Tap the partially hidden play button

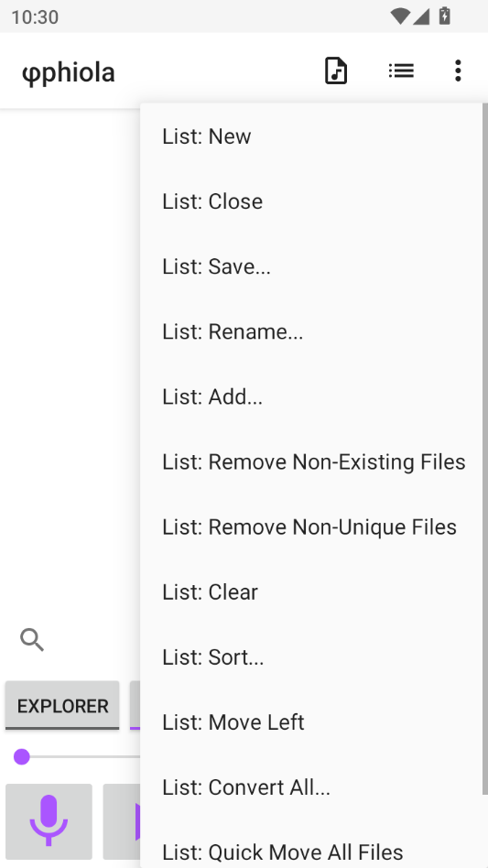pyautogui.click(x=122, y=821)
